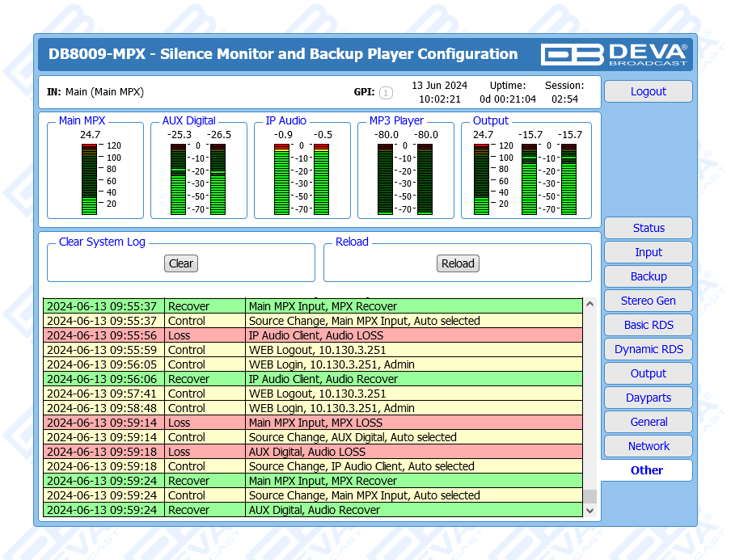Open the General settings tab
Image resolution: width=731 pixels, height=560 pixels.
648,422
